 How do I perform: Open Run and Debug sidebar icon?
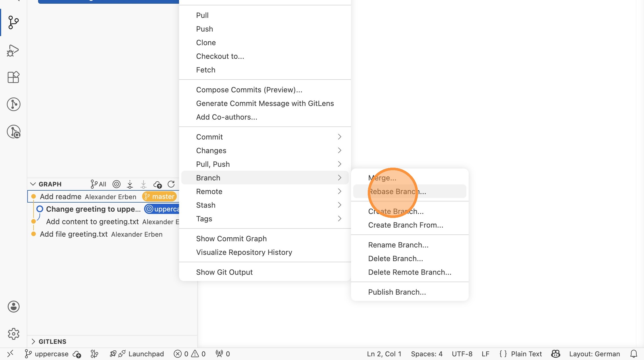click(13, 51)
